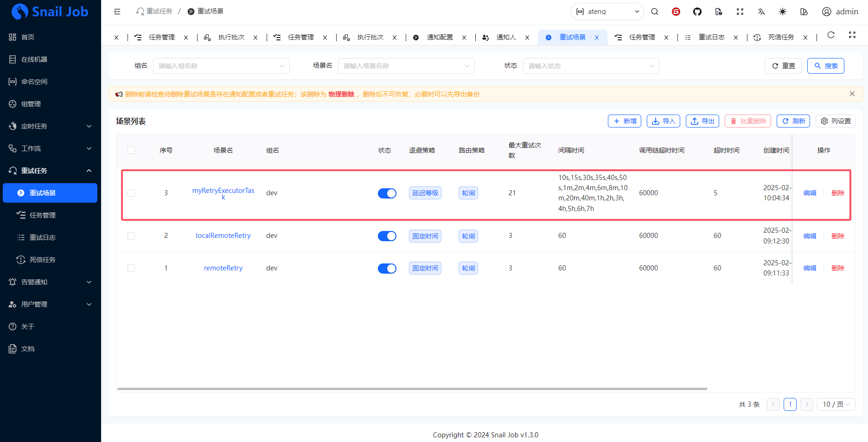The image size is (868, 442).
Task: Toggle status switch for localRemoteRetry
Action: coord(387,236)
